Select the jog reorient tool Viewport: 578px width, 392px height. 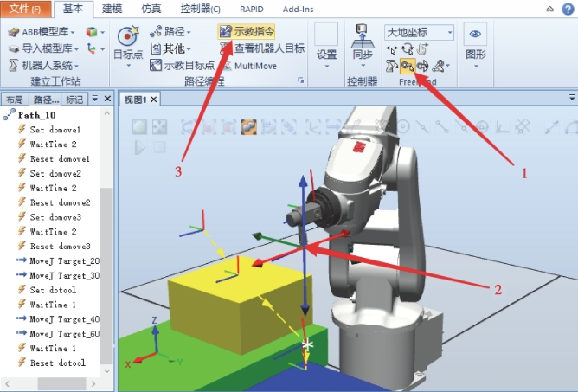coord(422,66)
